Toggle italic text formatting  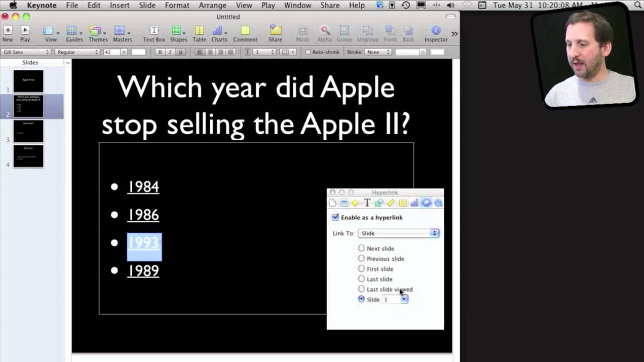click(x=170, y=52)
